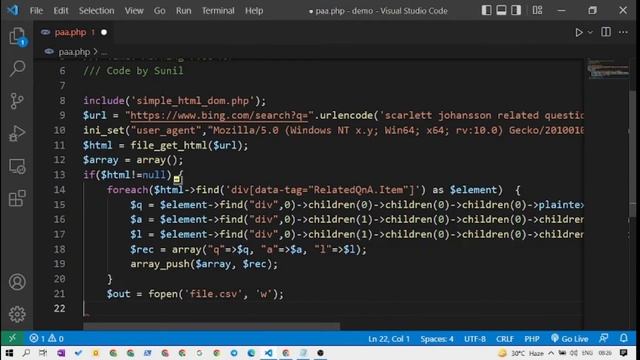Toggle bottom panel layout button

(x=501, y=10)
